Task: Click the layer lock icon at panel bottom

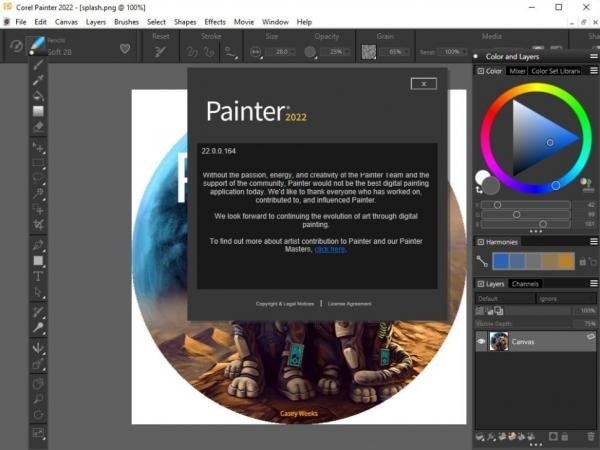Action: click(565, 436)
